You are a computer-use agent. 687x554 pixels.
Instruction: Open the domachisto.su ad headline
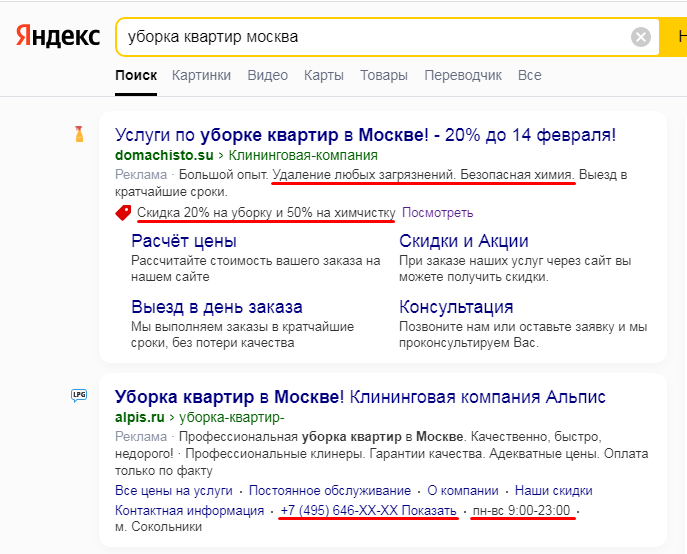pyautogui.click(x=365, y=134)
